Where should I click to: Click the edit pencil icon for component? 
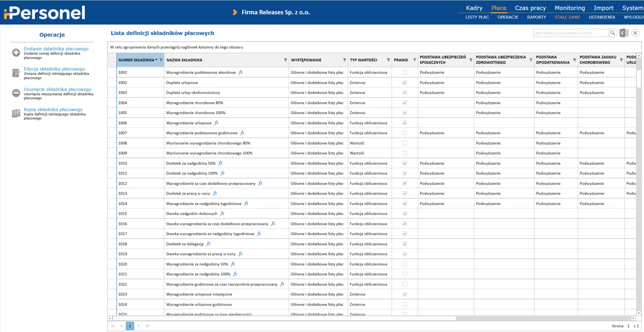pyautogui.click(x=16, y=73)
